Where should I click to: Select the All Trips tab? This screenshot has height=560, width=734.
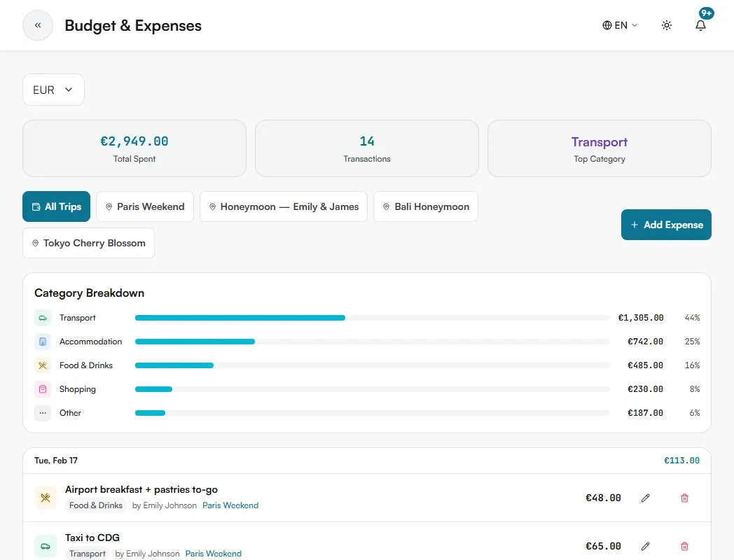point(56,206)
